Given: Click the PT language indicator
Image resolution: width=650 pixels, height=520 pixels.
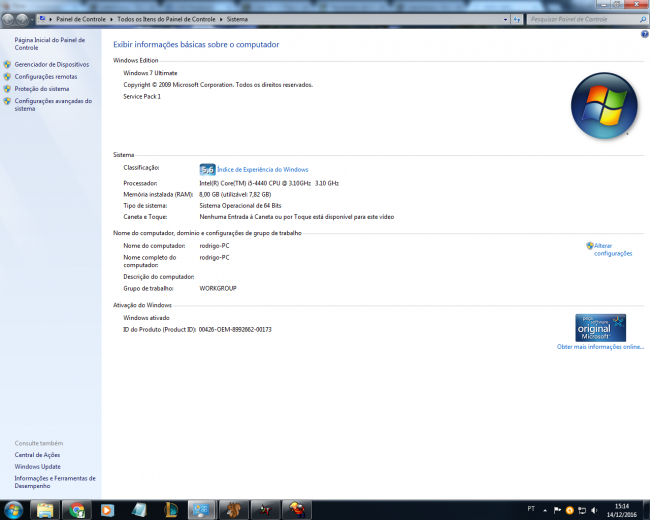Looking at the screenshot, I should coord(531,509).
